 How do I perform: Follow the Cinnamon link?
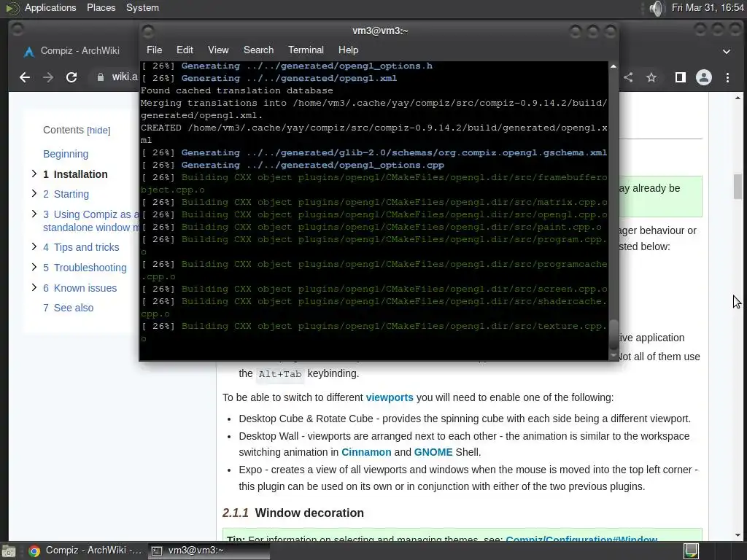pyautogui.click(x=366, y=452)
